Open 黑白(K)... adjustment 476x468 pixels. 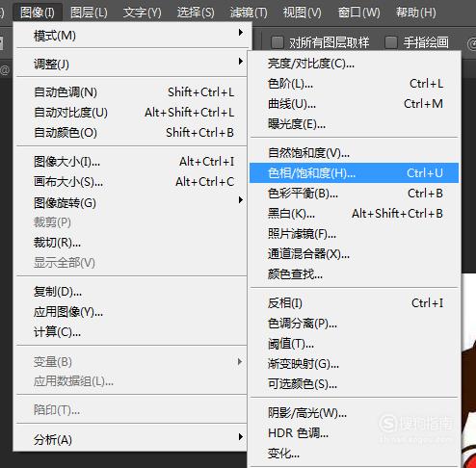[x=354, y=214]
